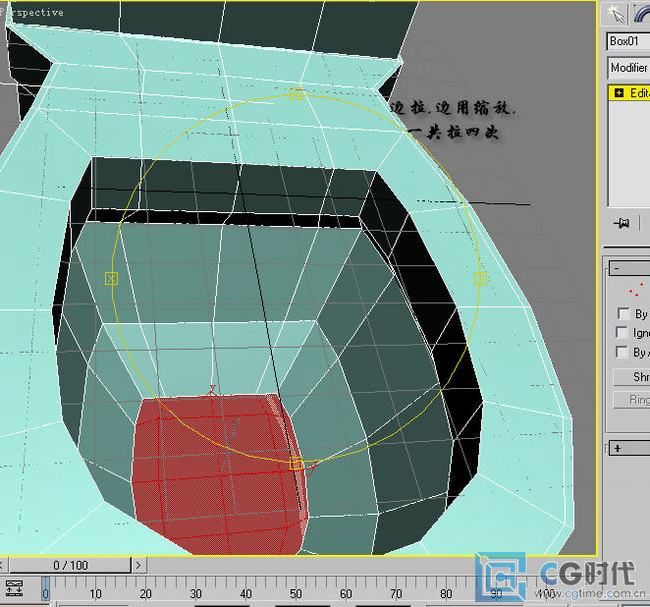
Task: Step time slider back with left arrow
Action: click(2, 565)
